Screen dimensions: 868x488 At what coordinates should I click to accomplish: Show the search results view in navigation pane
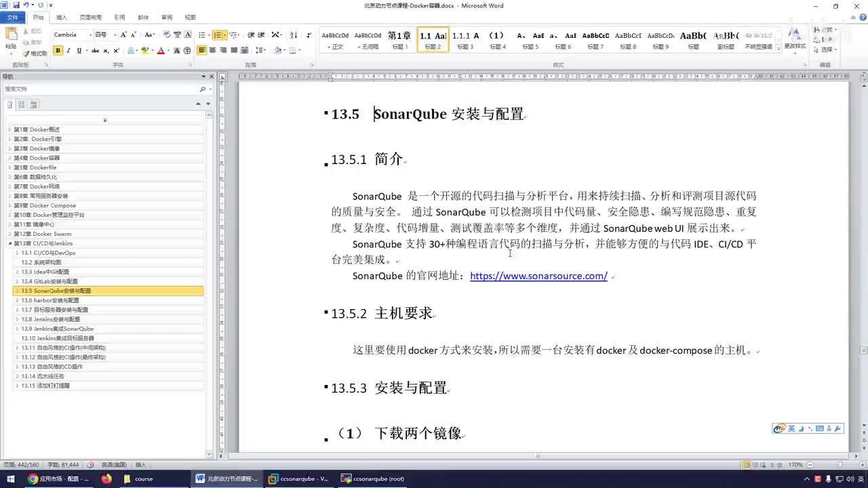[x=33, y=104]
